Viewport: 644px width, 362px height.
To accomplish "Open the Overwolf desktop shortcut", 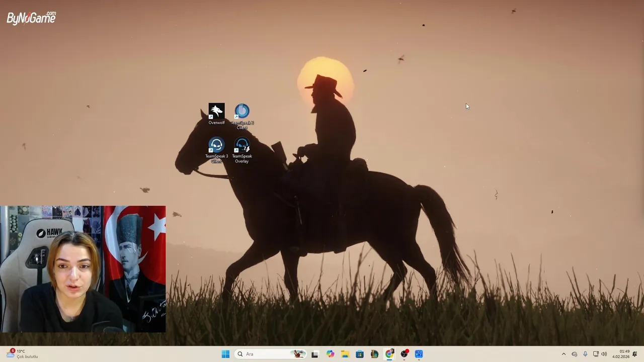I will (216, 114).
